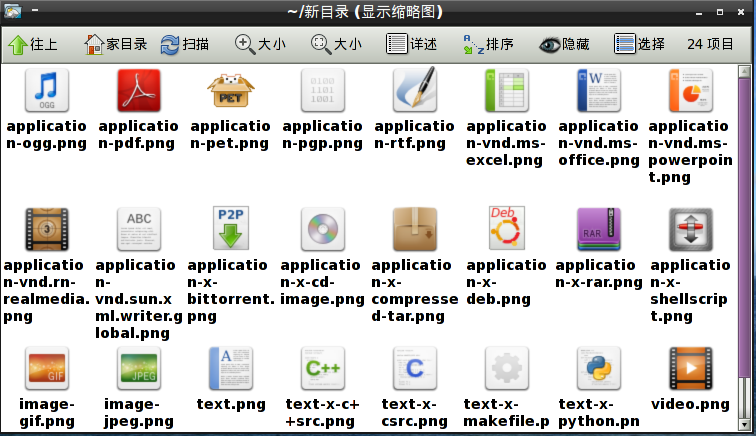Select the application-rtf.png pen icon
The width and height of the screenshot is (756, 436).
[415, 89]
